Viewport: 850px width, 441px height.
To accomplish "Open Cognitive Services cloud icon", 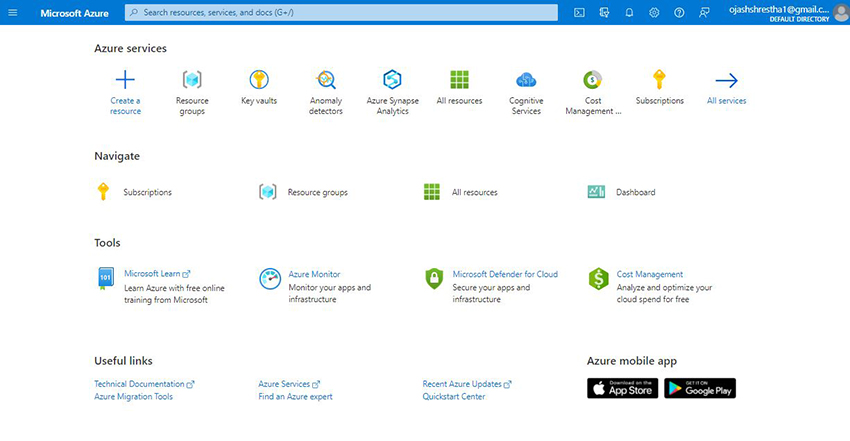I will click(x=526, y=81).
